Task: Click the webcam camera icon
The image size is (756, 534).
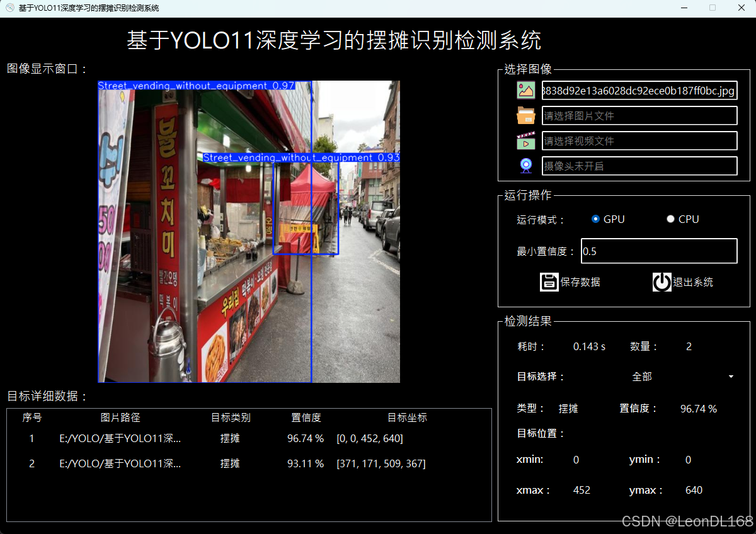Action: pos(526,166)
